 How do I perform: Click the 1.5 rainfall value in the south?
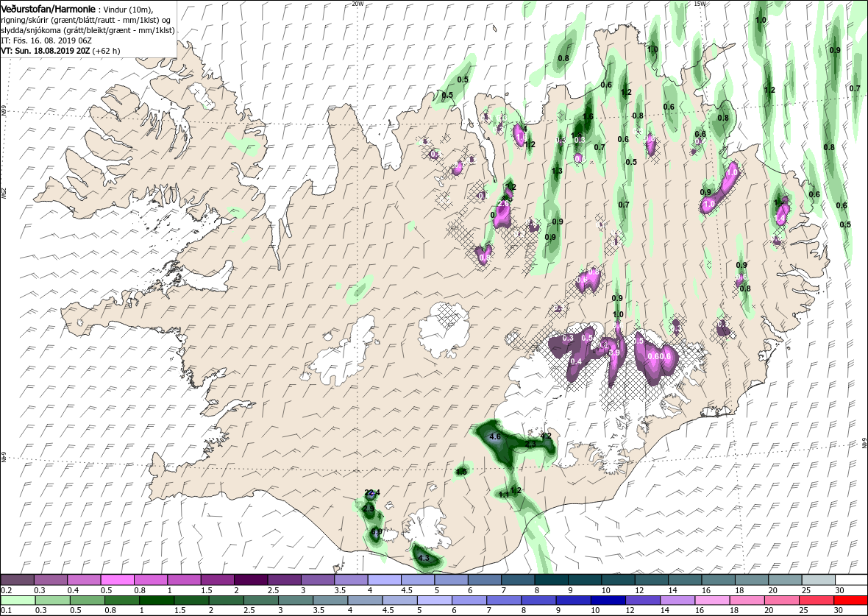coord(461,472)
